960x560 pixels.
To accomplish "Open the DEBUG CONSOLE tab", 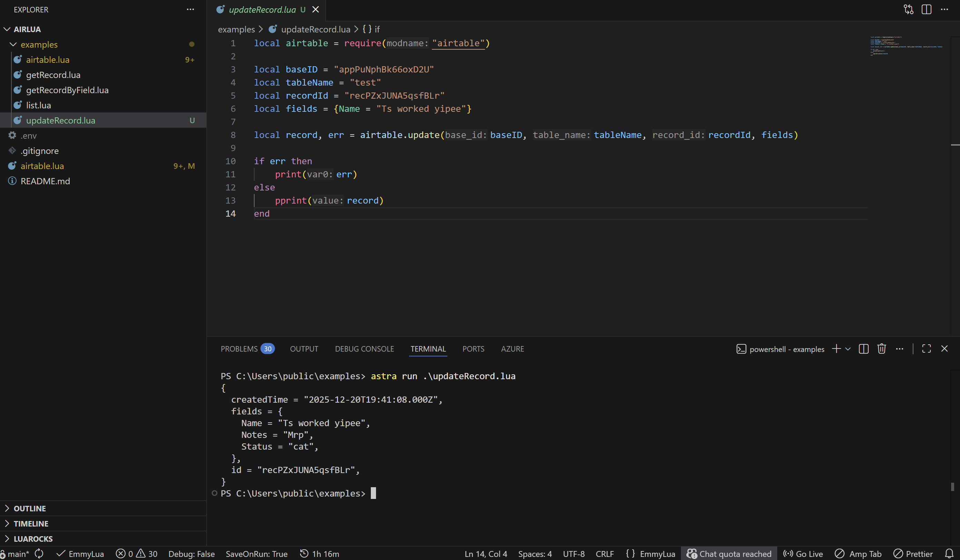I will [x=364, y=348].
